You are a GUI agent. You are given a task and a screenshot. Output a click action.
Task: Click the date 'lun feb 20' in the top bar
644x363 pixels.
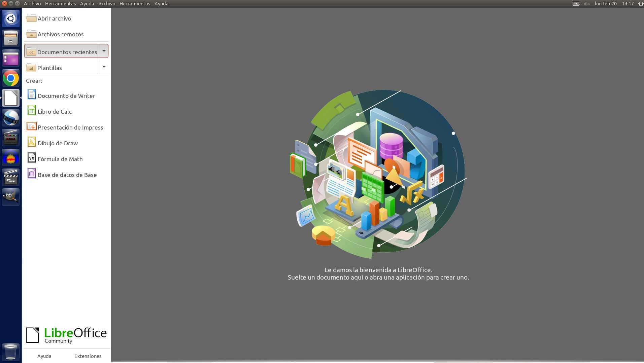[x=606, y=4]
